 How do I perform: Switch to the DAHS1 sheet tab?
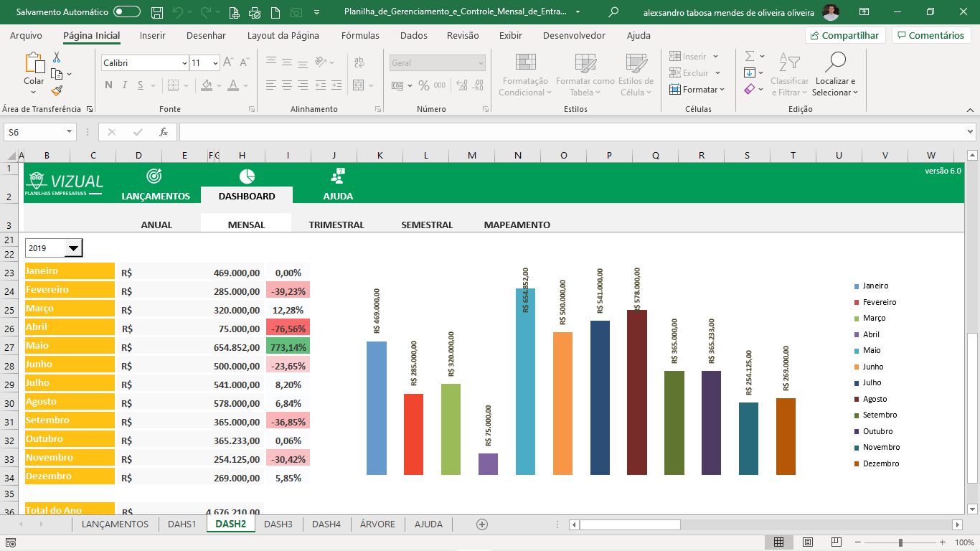click(x=182, y=524)
